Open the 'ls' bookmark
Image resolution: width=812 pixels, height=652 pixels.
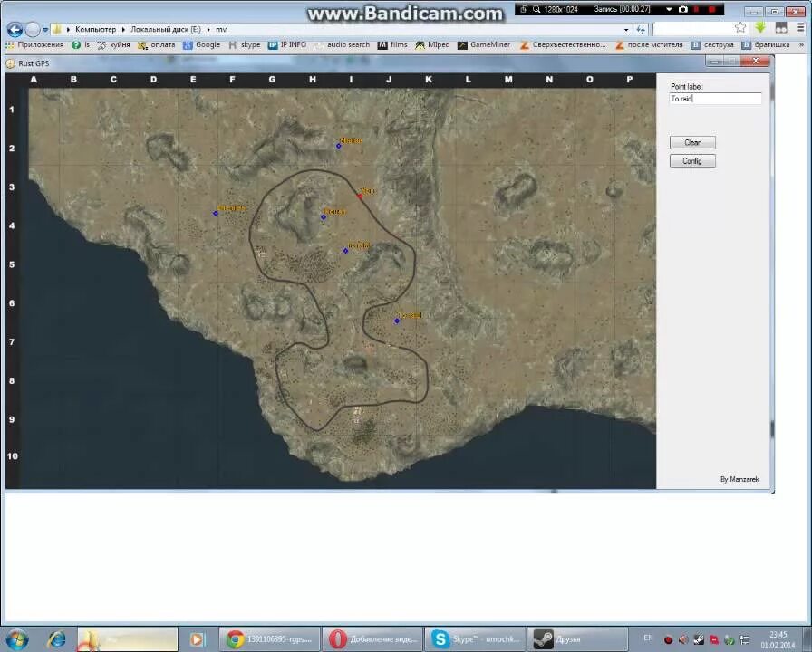[x=81, y=45]
